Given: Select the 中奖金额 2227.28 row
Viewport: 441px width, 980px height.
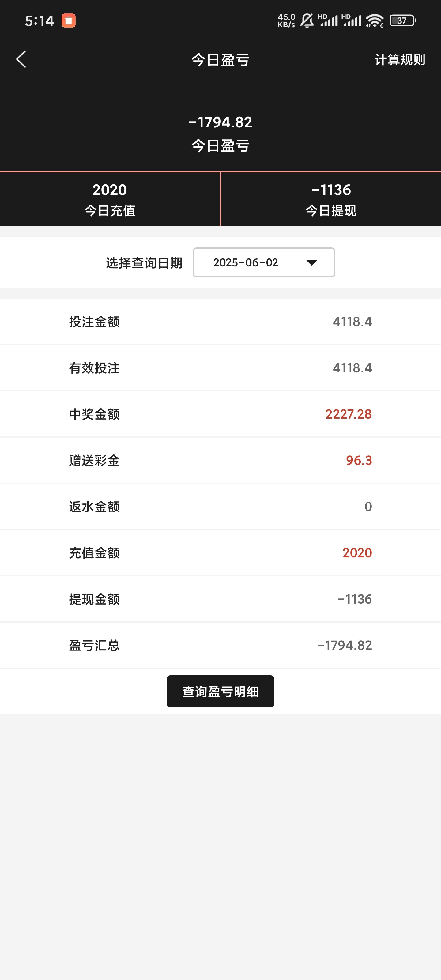Looking at the screenshot, I should 220,414.
